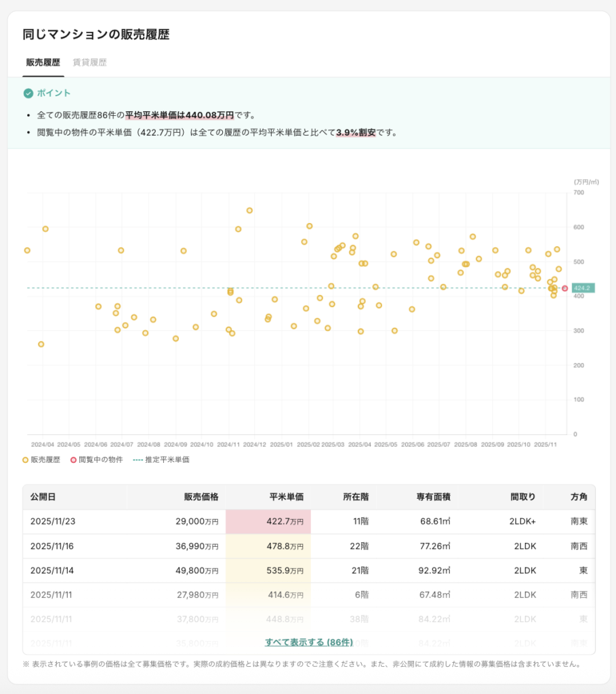
Task: Toggle the dashed 推定平米単価 legend line
Action: pyautogui.click(x=138, y=460)
